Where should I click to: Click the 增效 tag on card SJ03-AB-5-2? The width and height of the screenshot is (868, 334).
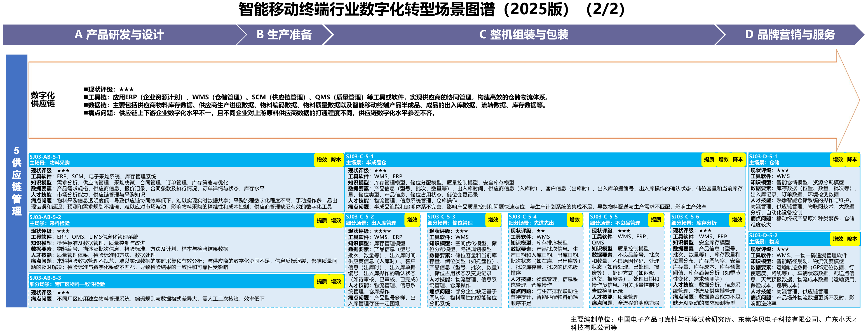(x=336, y=220)
